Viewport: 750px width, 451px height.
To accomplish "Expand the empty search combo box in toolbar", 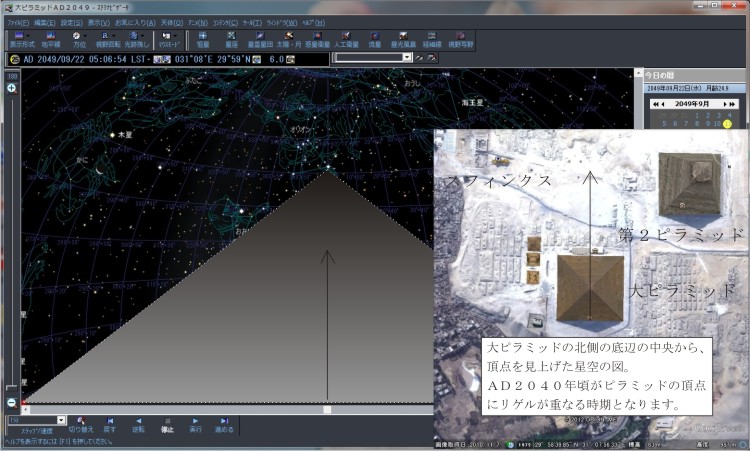I will [407, 58].
